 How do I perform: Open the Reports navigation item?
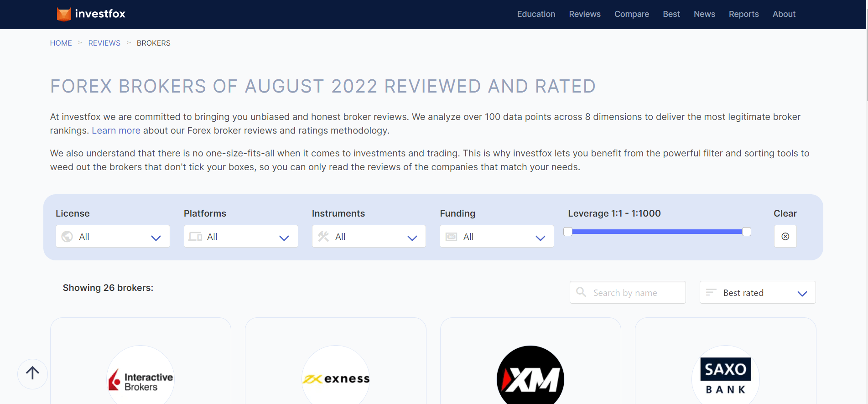tap(743, 14)
